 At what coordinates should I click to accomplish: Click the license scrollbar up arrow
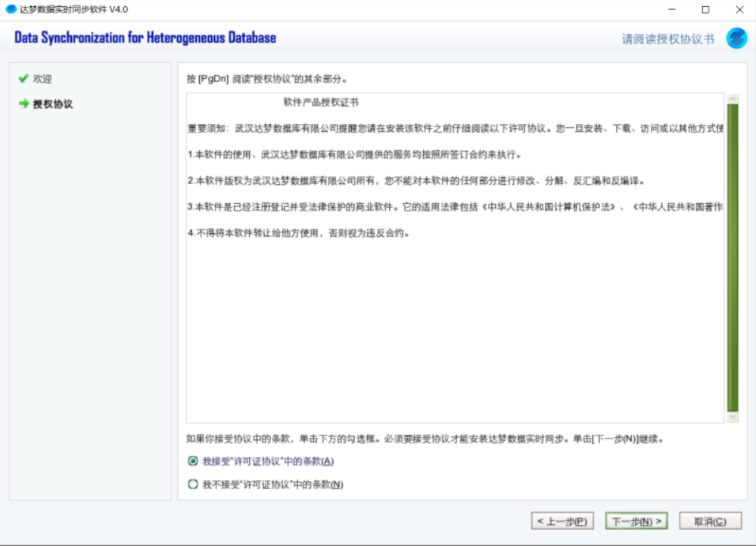[733, 98]
